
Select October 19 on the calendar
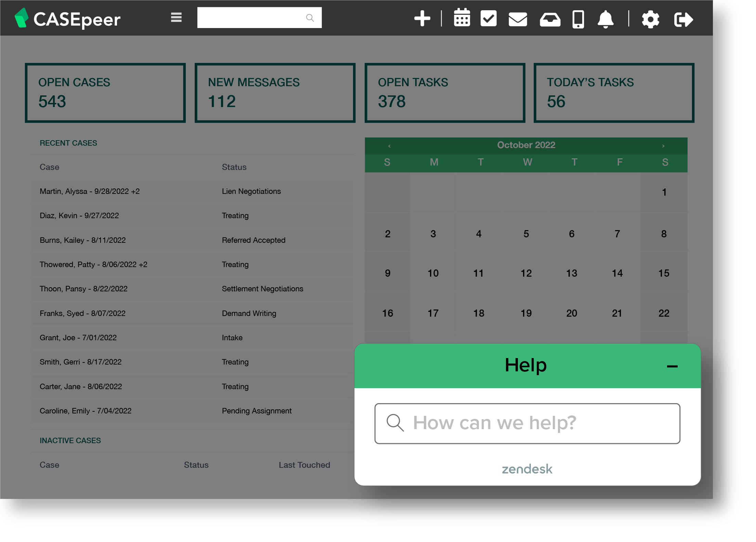526,313
